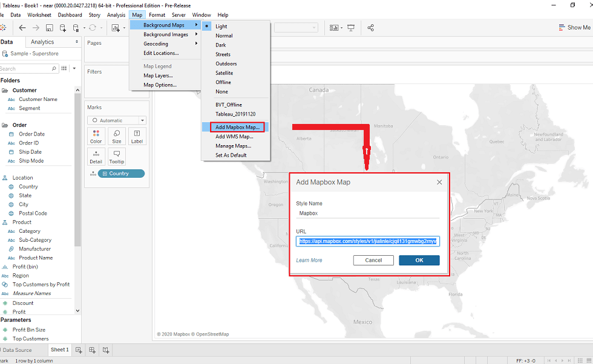The width and height of the screenshot is (593, 364).
Task: Click the New worksheet icon beside Sheet 1
Action: click(79, 349)
